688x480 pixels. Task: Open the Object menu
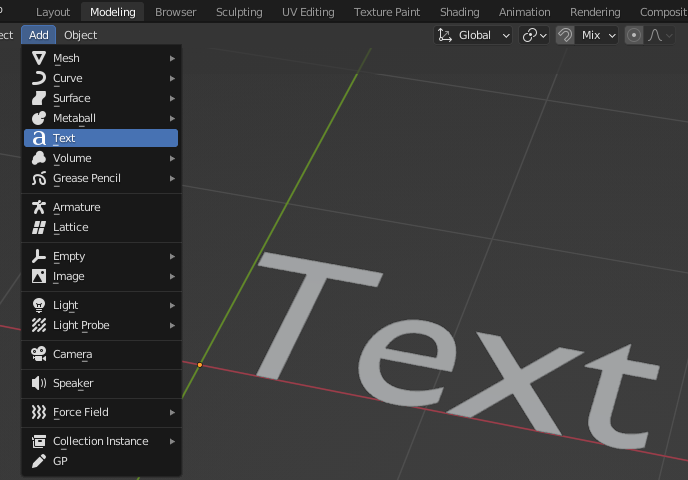tap(81, 35)
